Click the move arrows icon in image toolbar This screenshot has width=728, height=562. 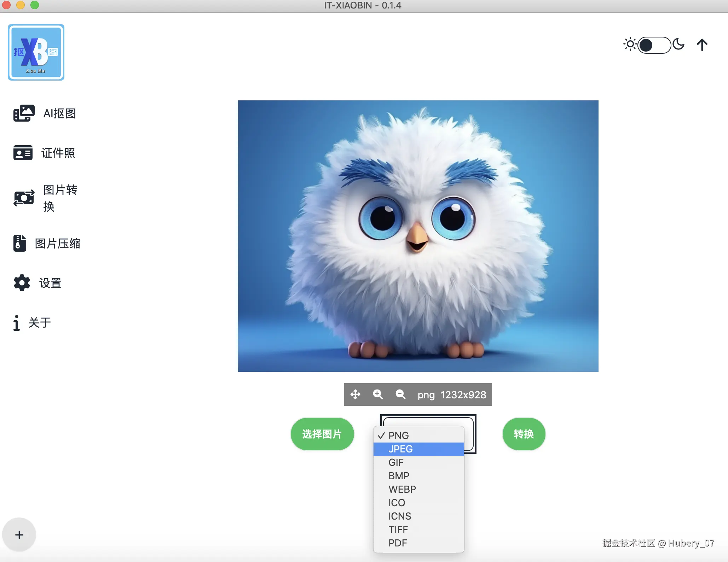[355, 394]
